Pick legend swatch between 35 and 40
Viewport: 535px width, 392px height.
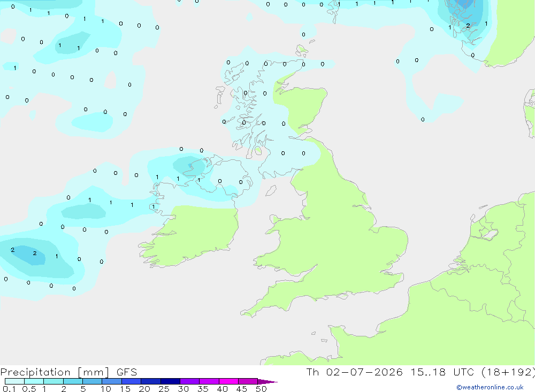[x=209, y=381]
